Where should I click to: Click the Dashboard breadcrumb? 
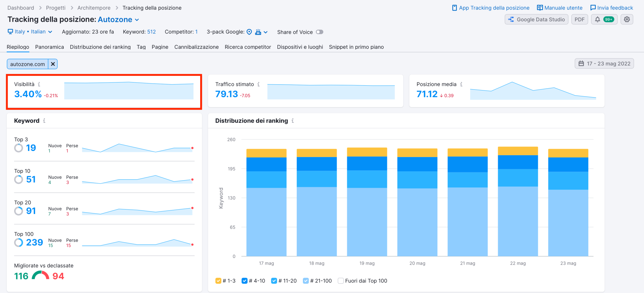pos(21,8)
